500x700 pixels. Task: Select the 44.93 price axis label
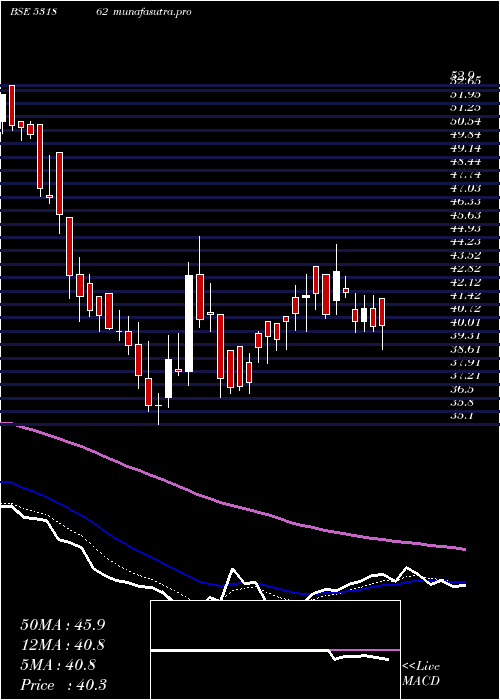[464, 228]
